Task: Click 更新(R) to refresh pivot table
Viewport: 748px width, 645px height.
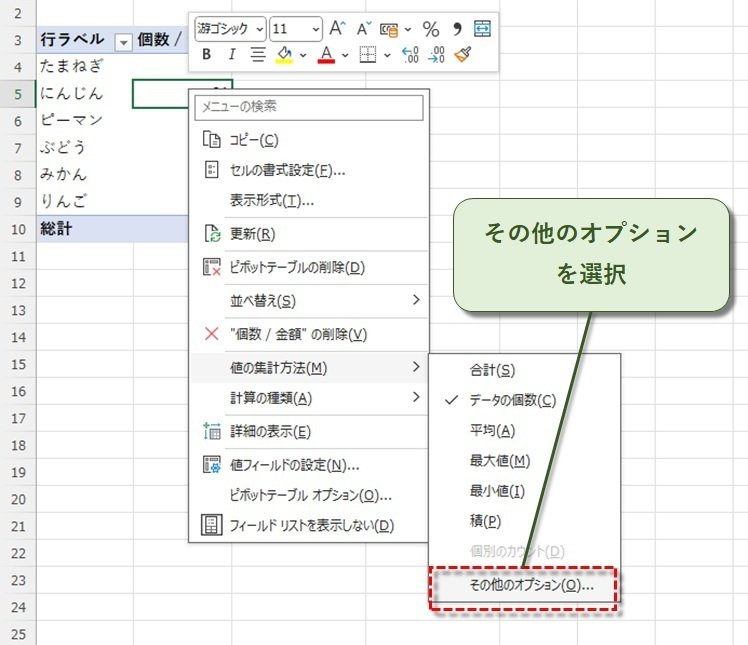Action: click(x=309, y=234)
